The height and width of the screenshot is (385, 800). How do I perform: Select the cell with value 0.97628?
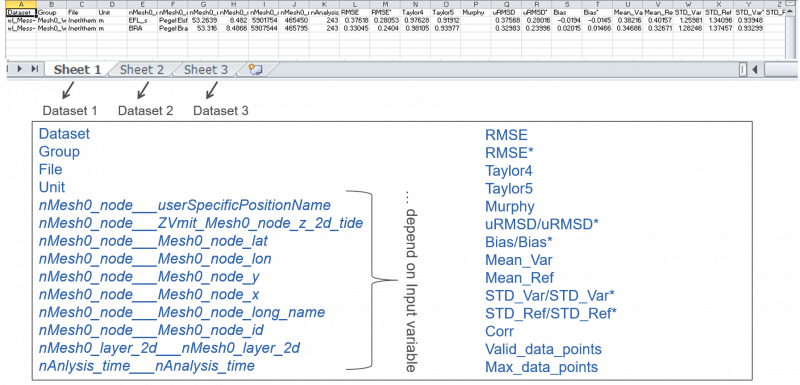415,20
